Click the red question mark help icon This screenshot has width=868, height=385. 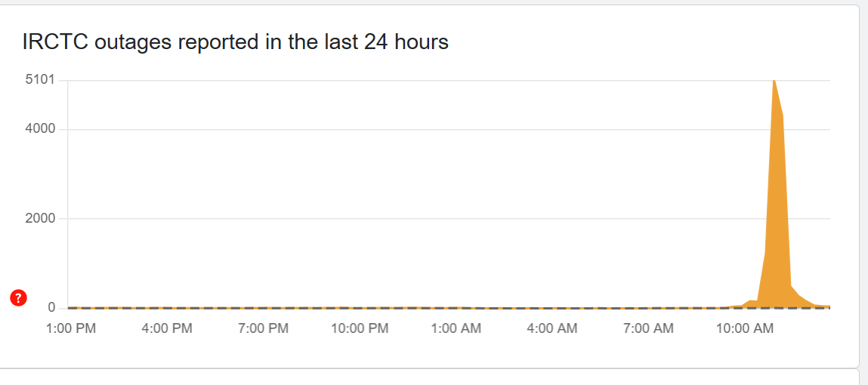tap(19, 298)
